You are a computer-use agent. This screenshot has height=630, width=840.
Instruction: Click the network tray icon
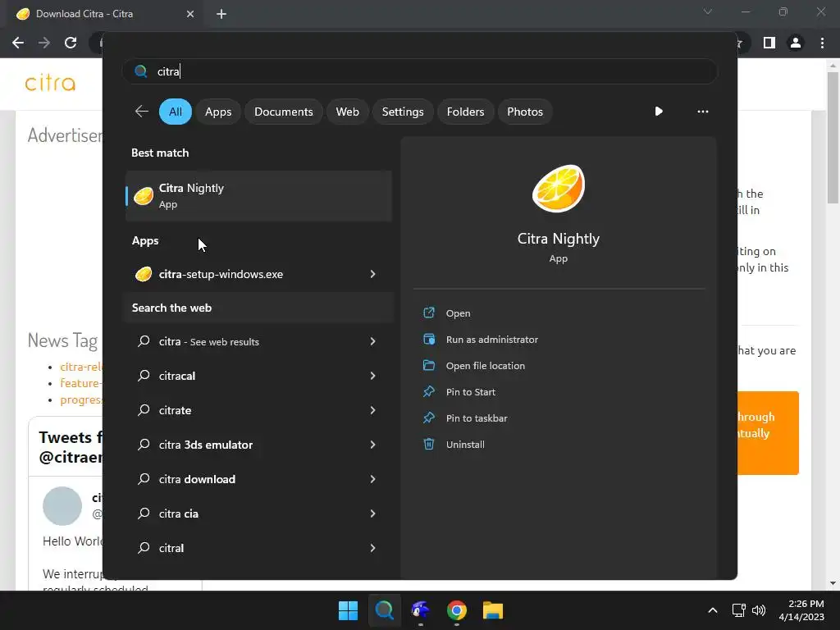tap(739, 610)
